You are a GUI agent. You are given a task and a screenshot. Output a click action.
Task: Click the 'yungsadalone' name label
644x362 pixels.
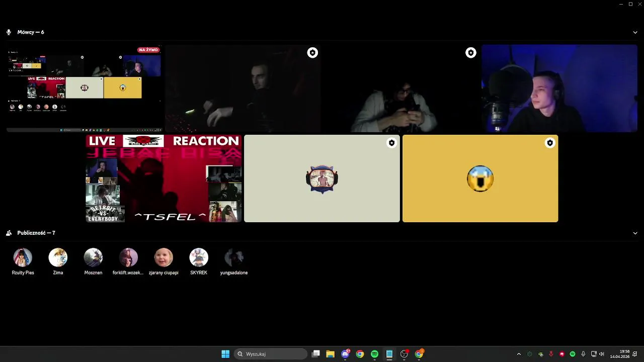click(x=234, y=273)
